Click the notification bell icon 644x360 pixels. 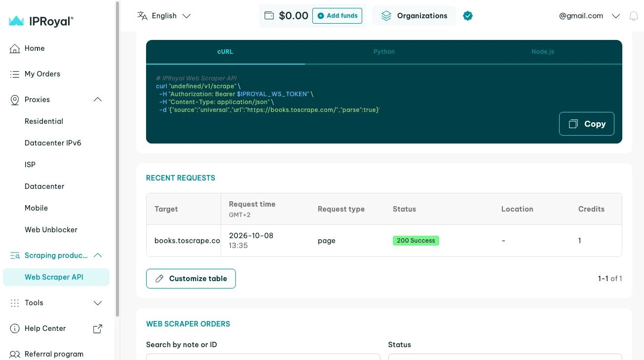634,16
